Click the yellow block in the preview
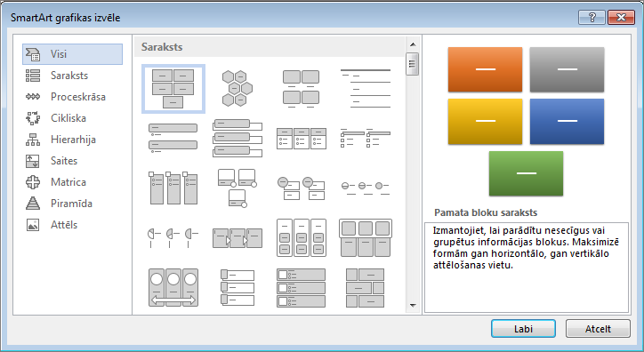 point(485,121)
